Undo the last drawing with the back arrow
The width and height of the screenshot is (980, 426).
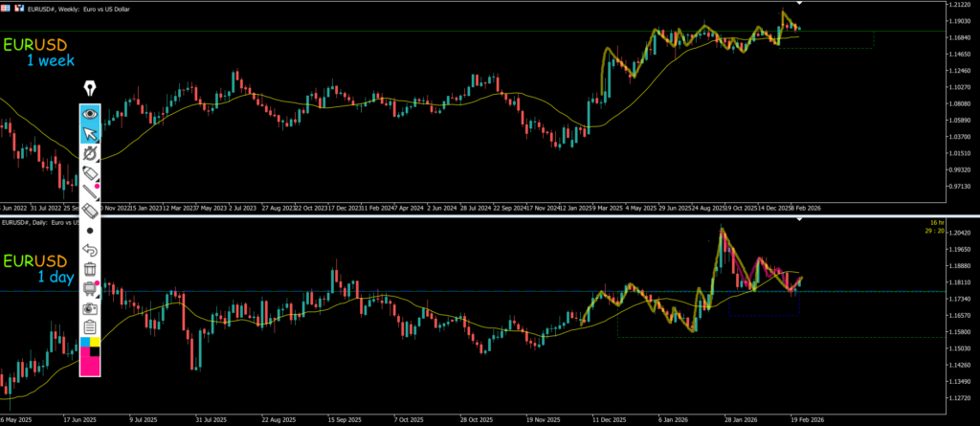coord(90,250)
